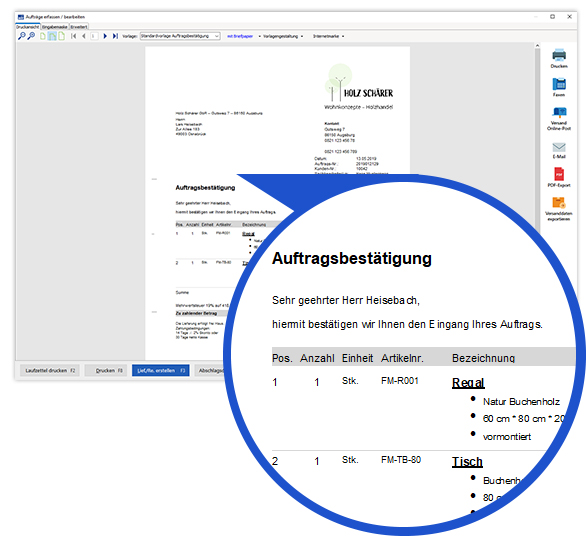This screenshot has width=586, height=540.
Task: Click the blue 'mit Briefpapier' option
Action: click(x=240, y=36)
